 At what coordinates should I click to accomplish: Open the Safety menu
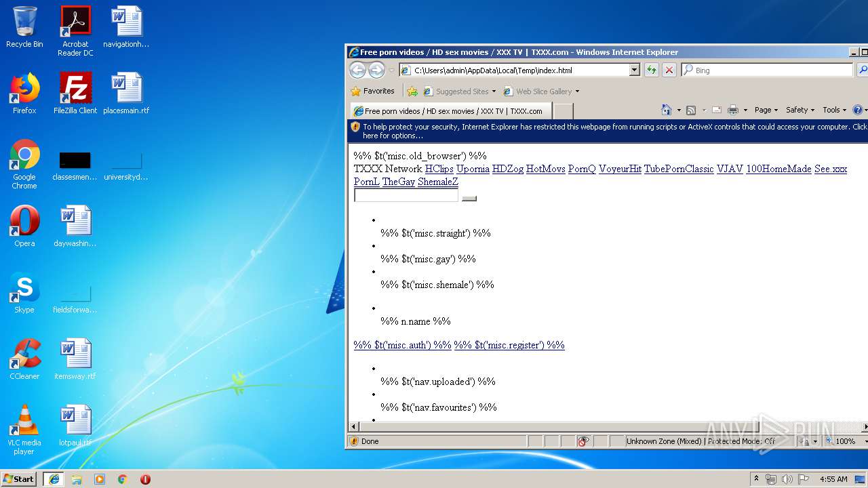800,110
